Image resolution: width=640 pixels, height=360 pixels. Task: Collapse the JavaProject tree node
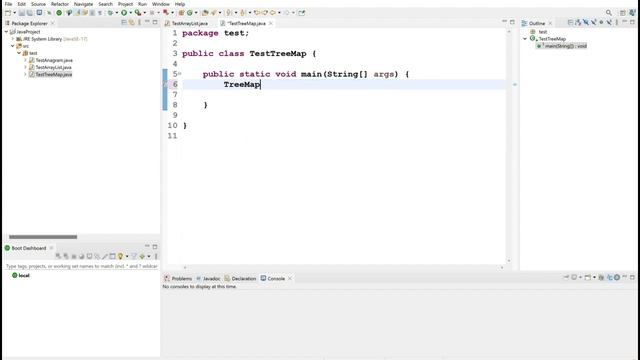[6, 31]
